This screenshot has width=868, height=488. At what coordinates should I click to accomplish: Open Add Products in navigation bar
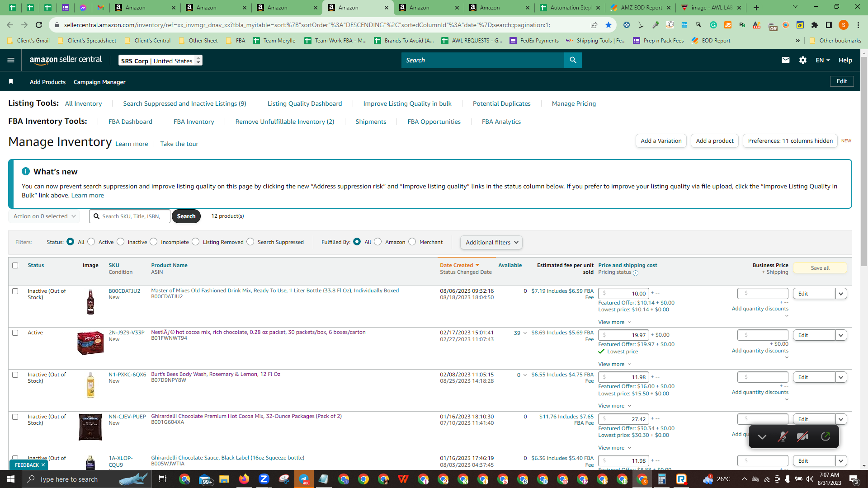click(47, 82)
